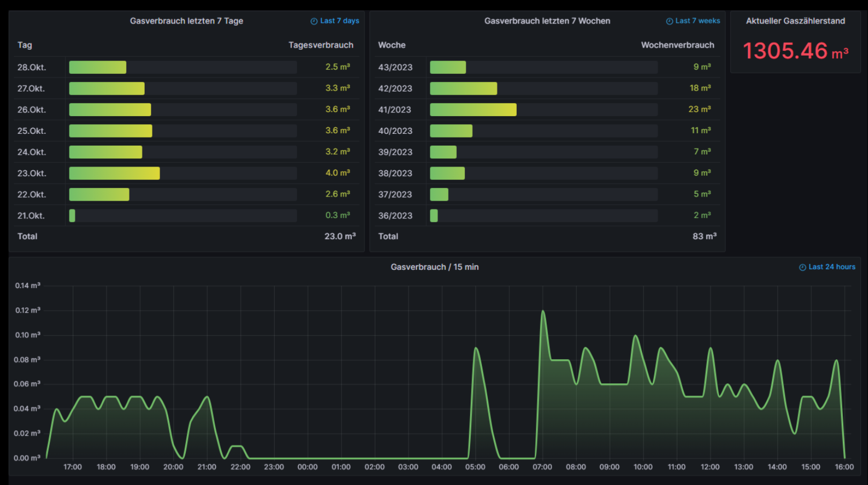Select the 27.Okt. row label
This screenshot has height=485, width=868.
coord(31,88)
